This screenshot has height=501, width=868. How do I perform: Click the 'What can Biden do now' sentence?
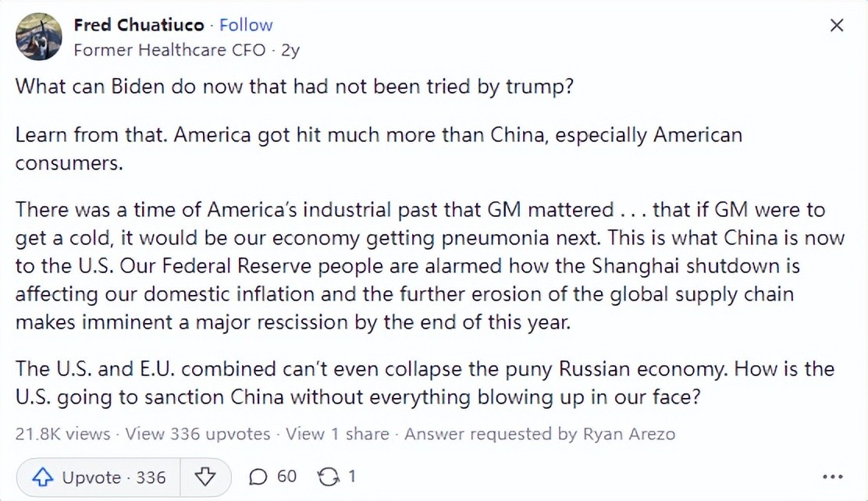pos(295,86)
